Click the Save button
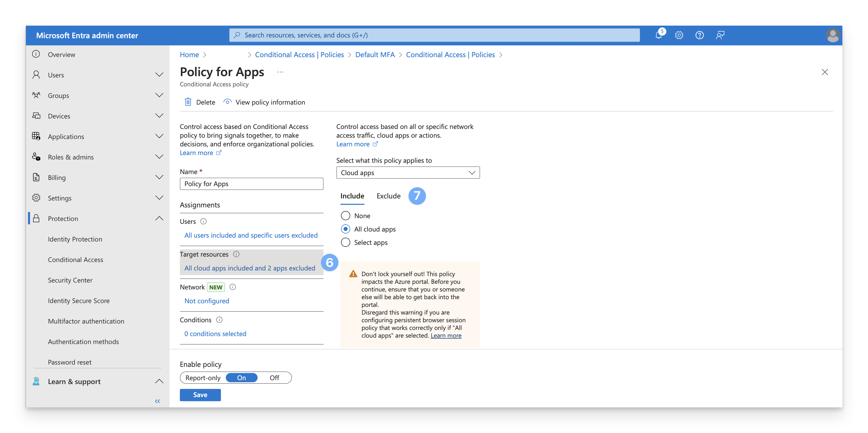 coord(200,395)
